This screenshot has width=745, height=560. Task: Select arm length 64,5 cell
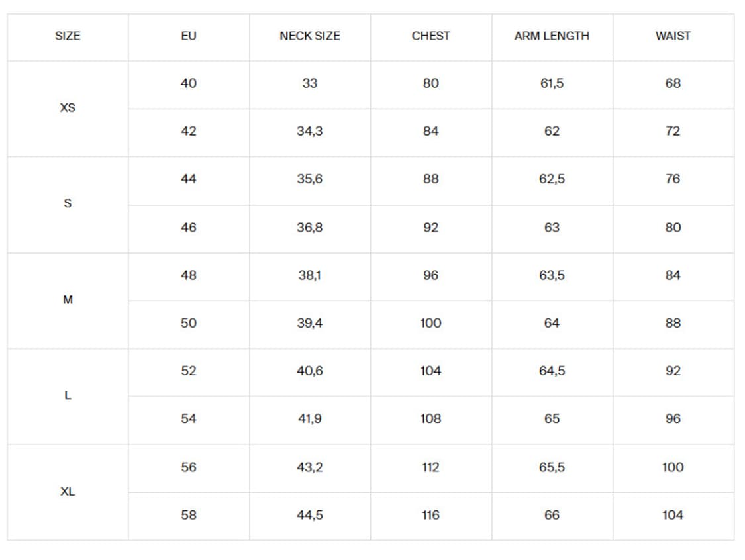click(x=552, y=371)
